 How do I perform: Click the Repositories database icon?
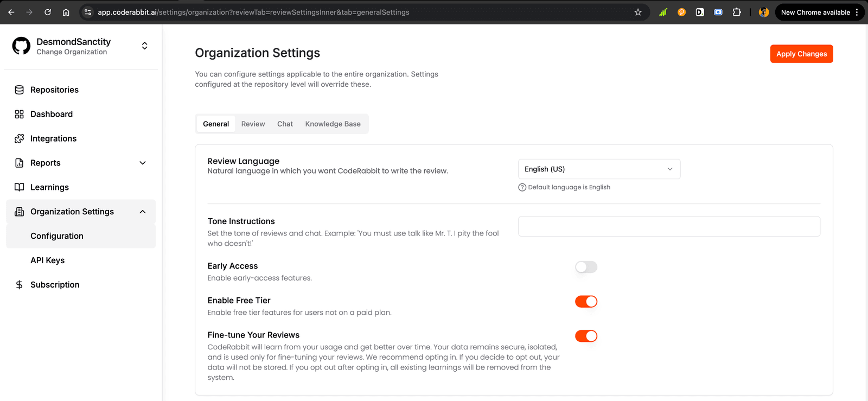click(x=20, y=90)
